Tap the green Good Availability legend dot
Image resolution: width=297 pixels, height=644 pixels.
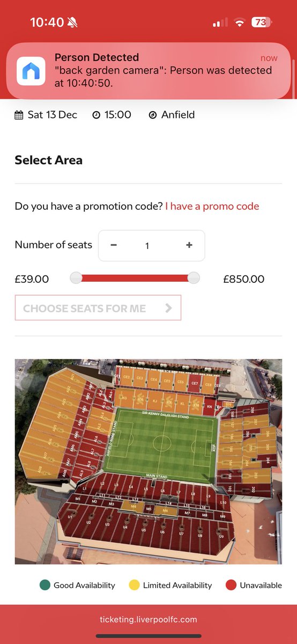coord(45,585)
